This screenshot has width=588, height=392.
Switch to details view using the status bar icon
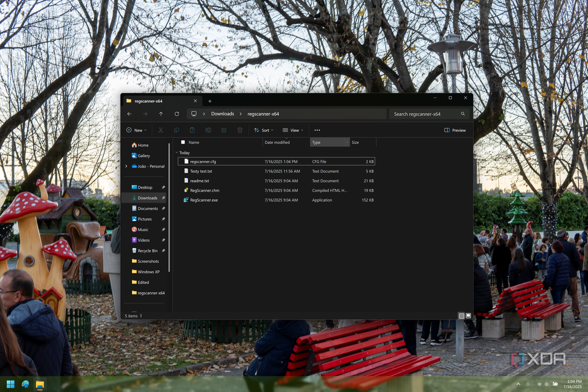point(461,316)
